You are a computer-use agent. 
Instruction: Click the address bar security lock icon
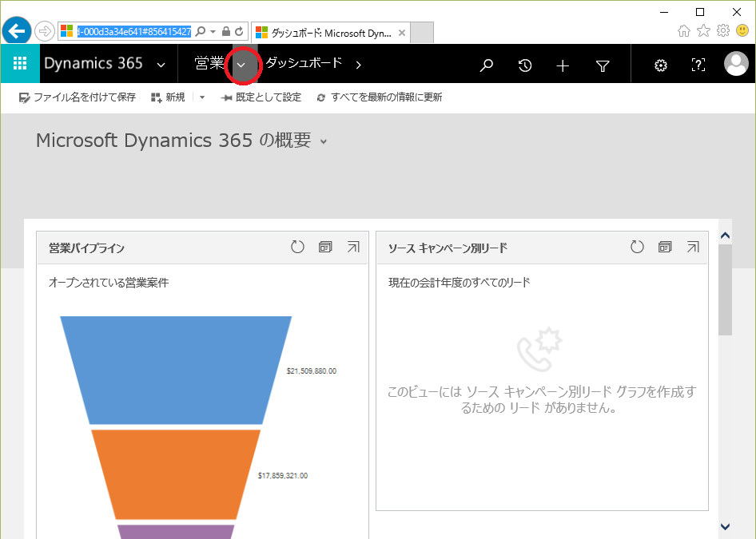pos(225,31)
